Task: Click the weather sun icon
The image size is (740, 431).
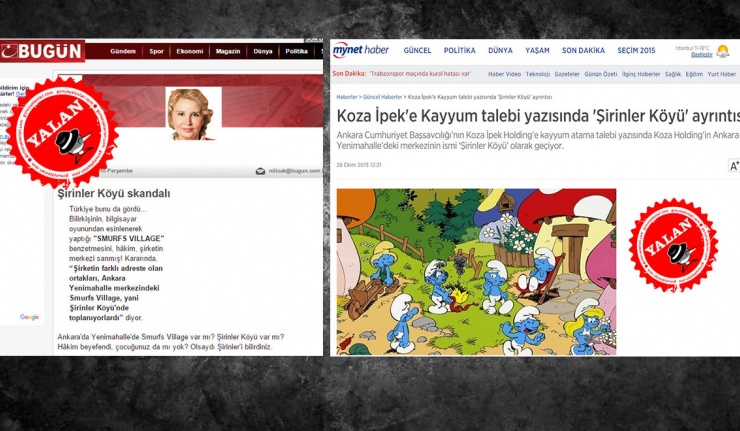Action: tap(722, 50)
